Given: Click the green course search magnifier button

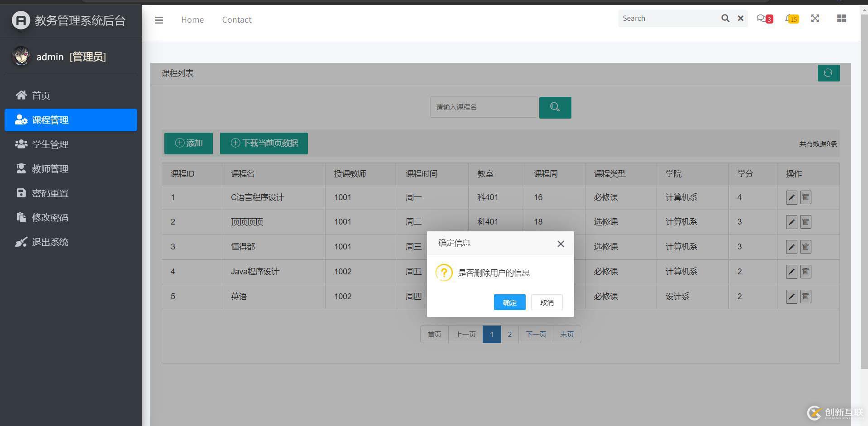Looking at the screenshot, I should point(555,107).
